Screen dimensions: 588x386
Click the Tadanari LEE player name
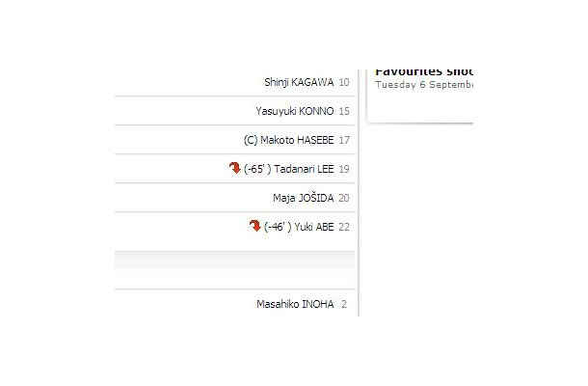click(304, 169)
